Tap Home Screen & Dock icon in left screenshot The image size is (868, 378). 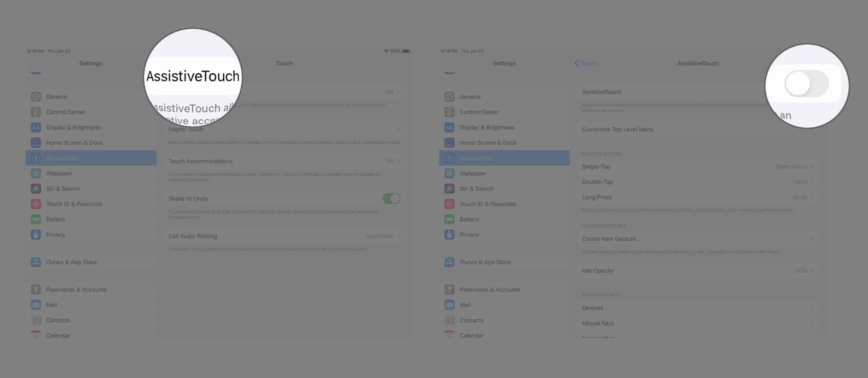(36, 143)
